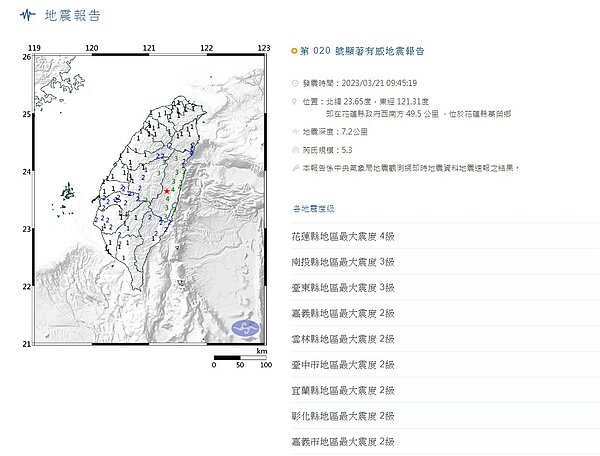The height and width of the screenshot is (456, 600).
Task: Expand the 臺中市地區最大震度 2級 row
Action: click(x=445, y=365)
